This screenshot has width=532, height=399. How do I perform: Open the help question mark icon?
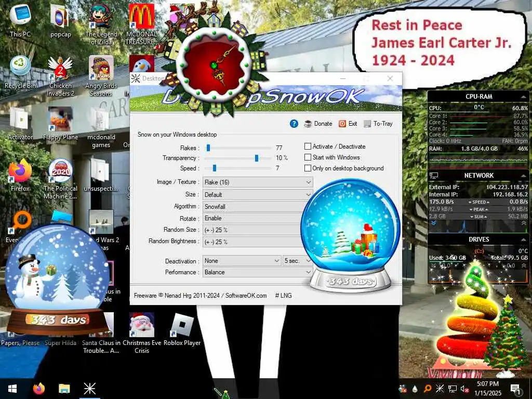[x=294, y=124]
